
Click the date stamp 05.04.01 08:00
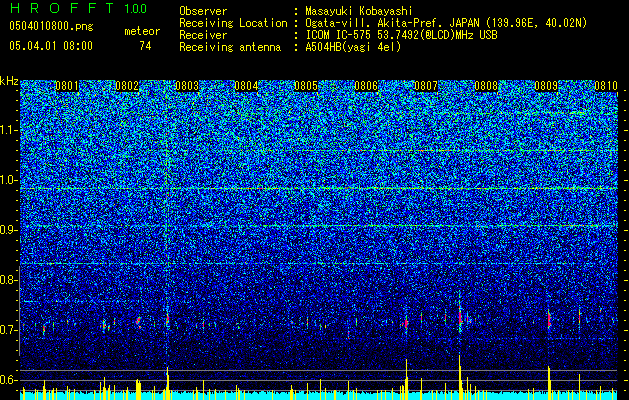click(51, 46)
